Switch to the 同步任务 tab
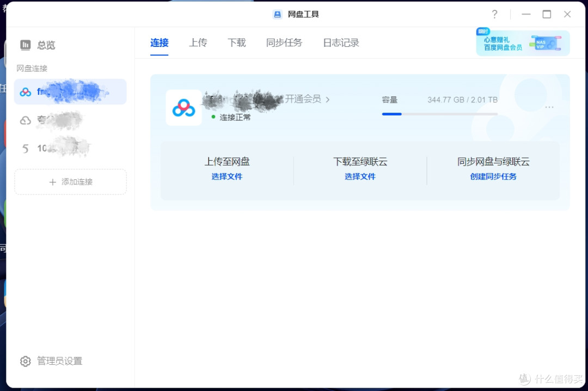Viewport: 588px width, 391px height. (x=284, y=43)
